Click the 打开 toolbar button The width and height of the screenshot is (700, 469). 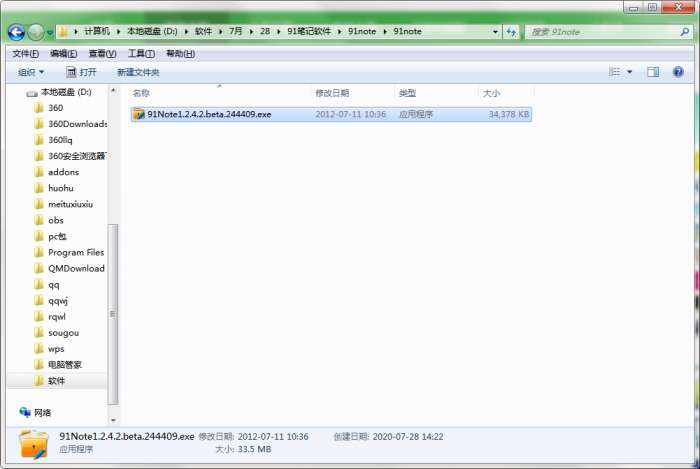(x=81, y=72)
